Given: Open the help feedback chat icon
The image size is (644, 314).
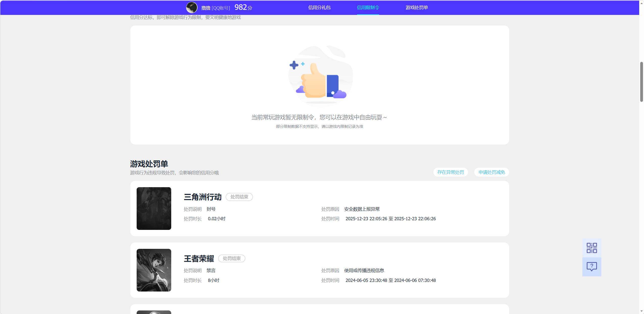Looking at the screenshot, I should (592, 267).
